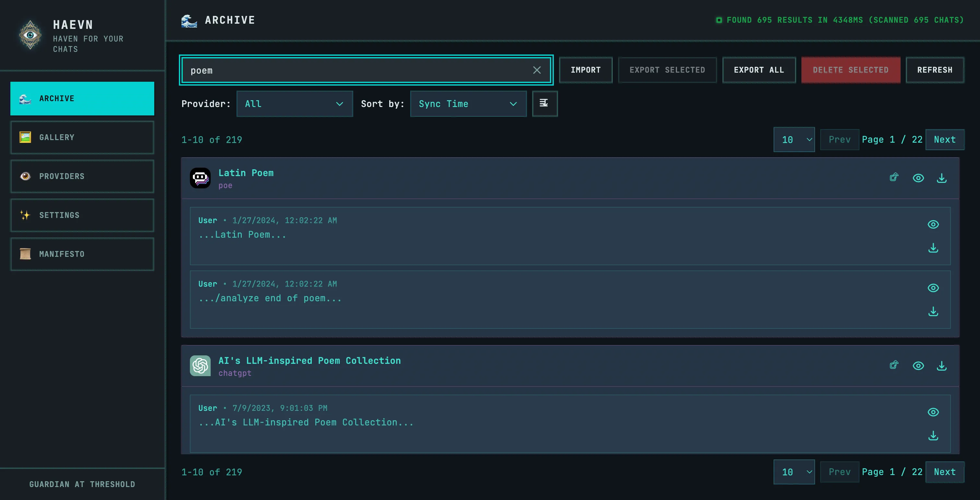Toggle the sort direction next to Sync Time
The height and width of the screenshot is (500, 980).
(x=545, y=103)
